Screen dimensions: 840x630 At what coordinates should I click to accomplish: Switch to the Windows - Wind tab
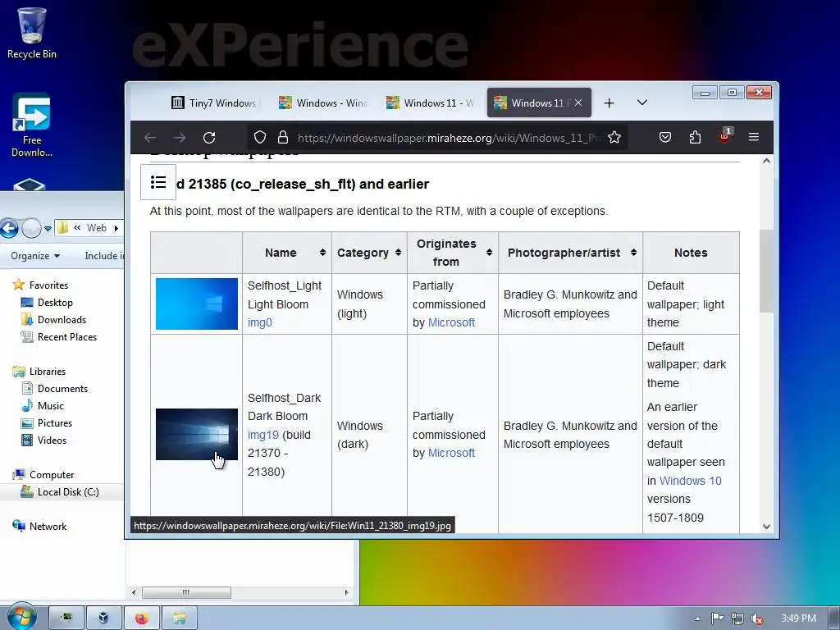coord(323,103)
